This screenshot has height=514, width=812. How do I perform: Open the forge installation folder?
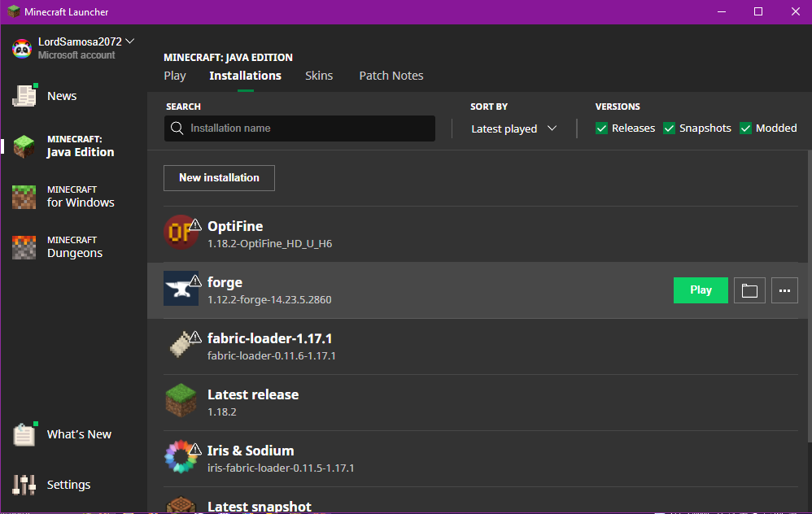pyautogui.click(x=749, y=290)
